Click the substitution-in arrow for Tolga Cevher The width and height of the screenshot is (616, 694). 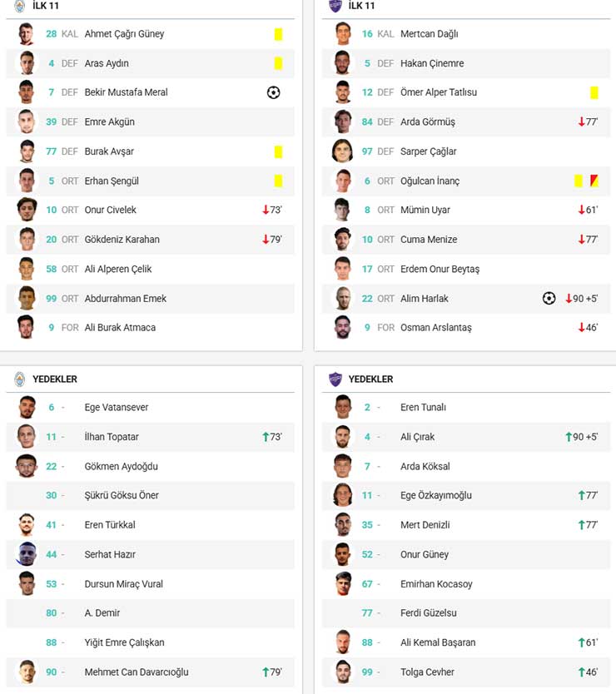click(582, 672)
